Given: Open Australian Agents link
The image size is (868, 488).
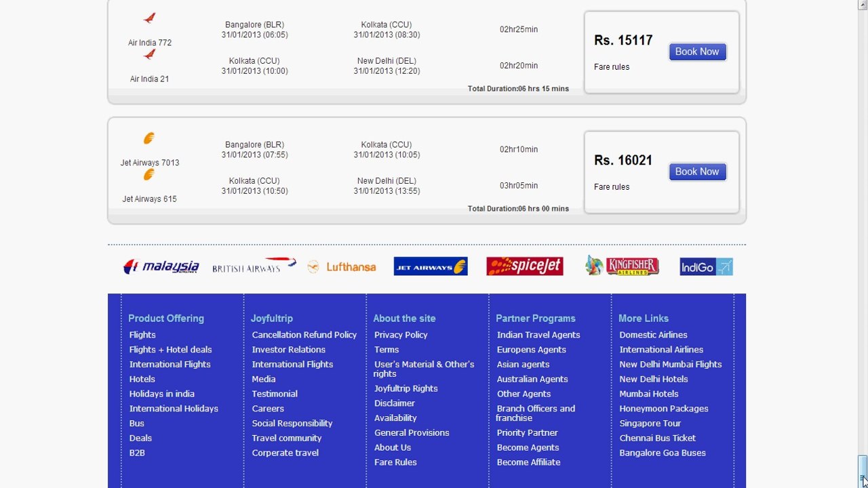Looking at the screenshot, I should coord(532,380).
